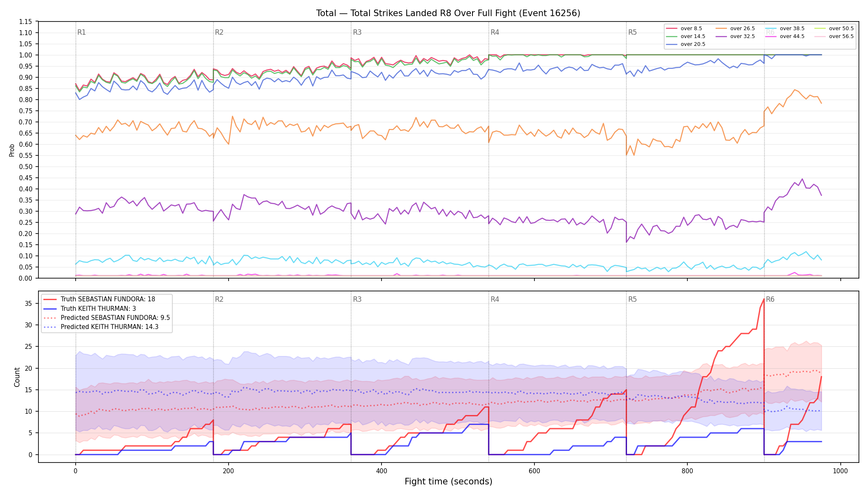Select the 'over 38.5' legend entry

785,29
